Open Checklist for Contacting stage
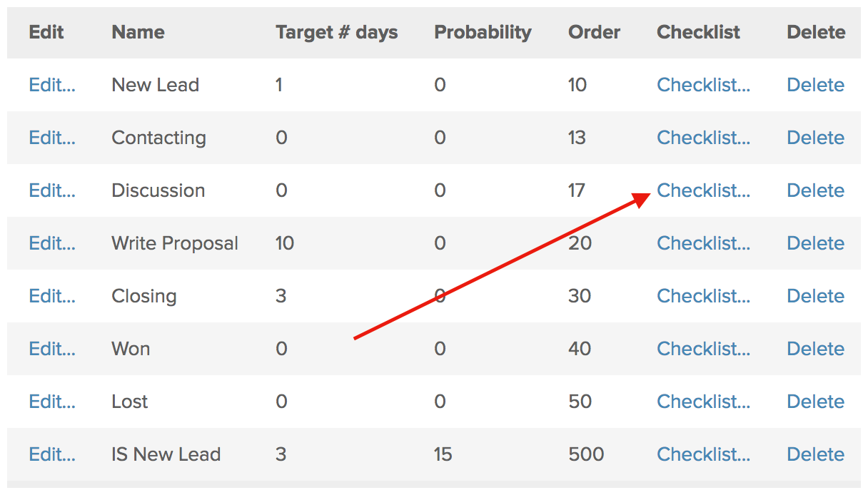This screenshot has height=495, width=868. coord(703,138)
